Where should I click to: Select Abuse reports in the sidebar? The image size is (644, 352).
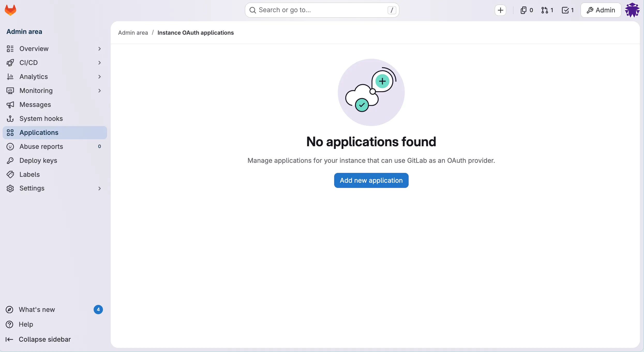(41, 146)
